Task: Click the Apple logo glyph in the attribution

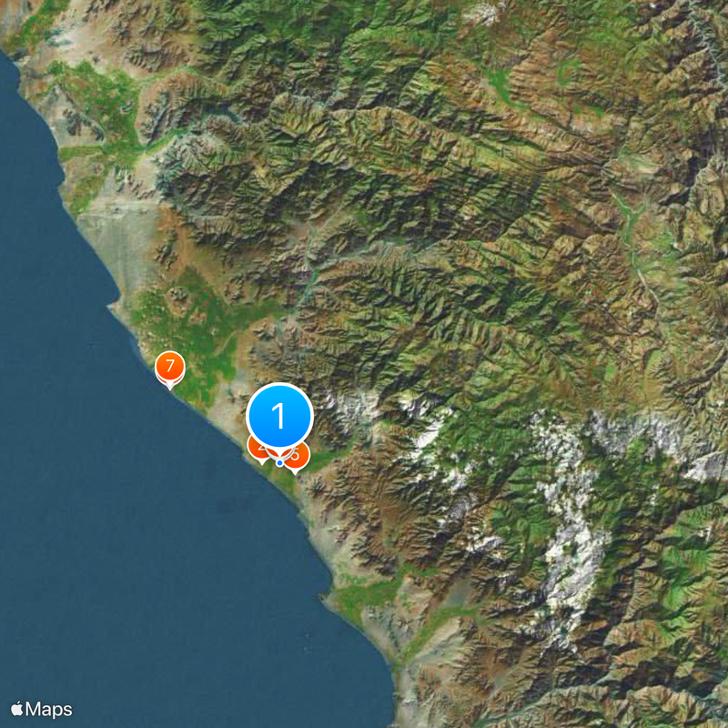Action: [16, 709]
